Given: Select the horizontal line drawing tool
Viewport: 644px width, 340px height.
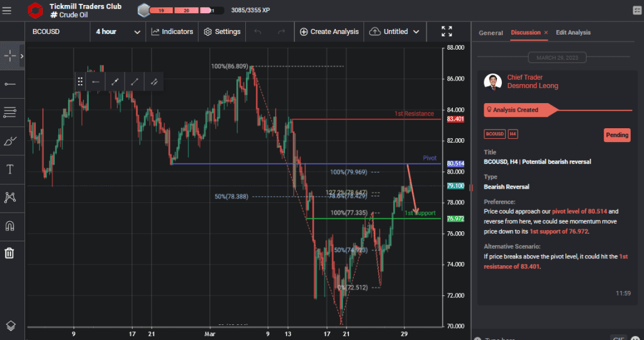Looking at the screenshot, I should 10,84.
